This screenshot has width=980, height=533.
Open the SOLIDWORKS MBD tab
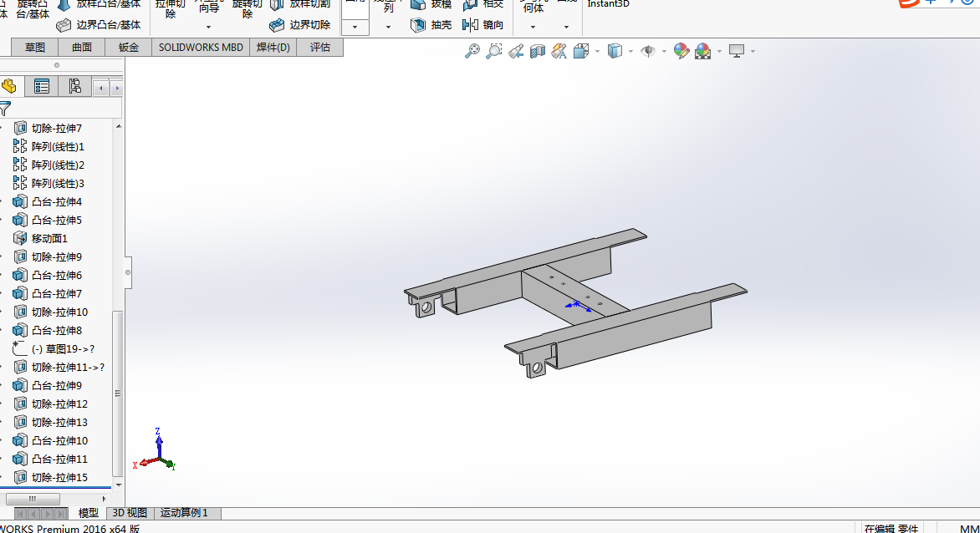pyautogui.click(x=201, y=48)
